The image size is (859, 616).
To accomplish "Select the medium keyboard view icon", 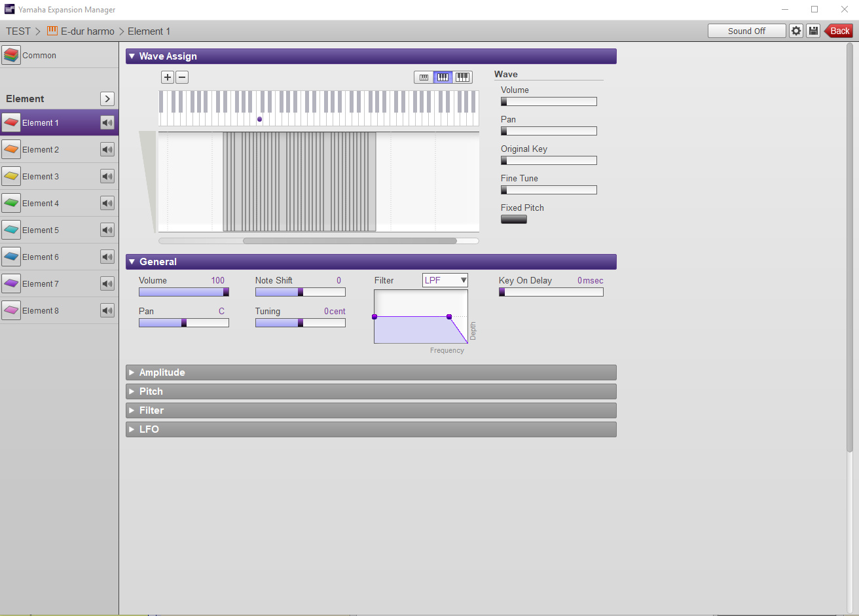I will pos(443,77).
